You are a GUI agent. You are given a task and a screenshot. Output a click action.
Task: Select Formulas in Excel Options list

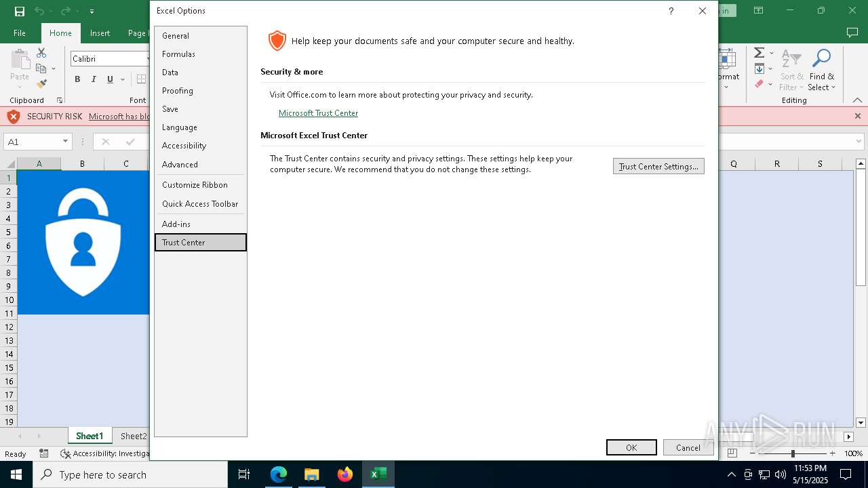[x=201, y=54]
